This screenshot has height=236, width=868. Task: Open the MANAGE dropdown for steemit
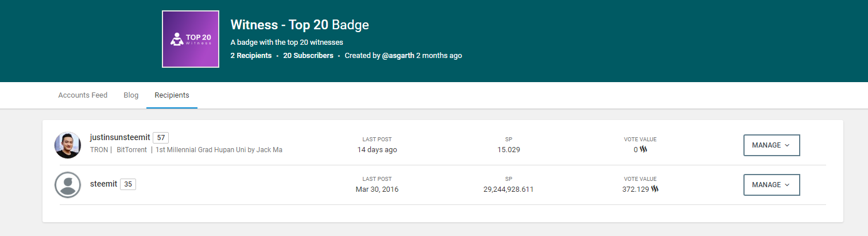[x=771, y=185]
